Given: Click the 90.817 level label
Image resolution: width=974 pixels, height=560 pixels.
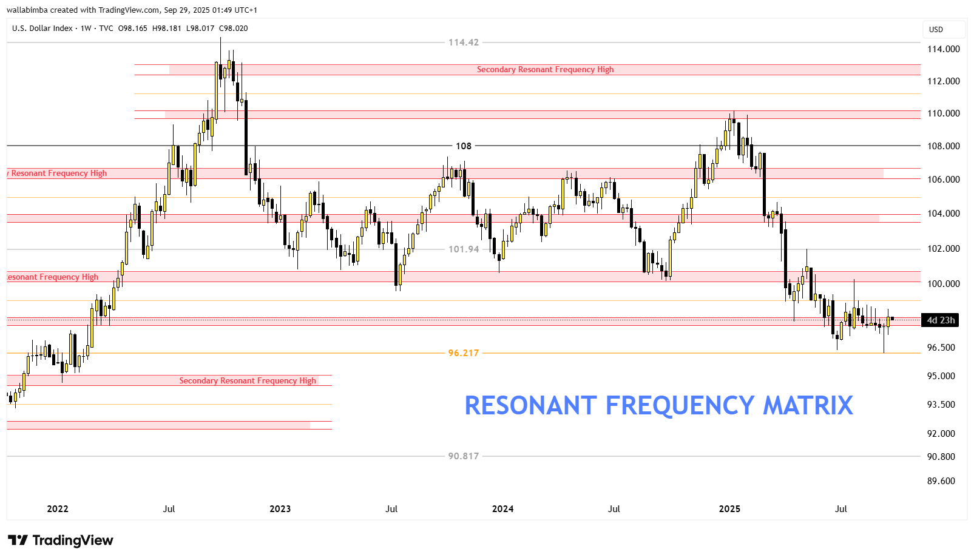Looking at the screenshot, I should [464, 456].
